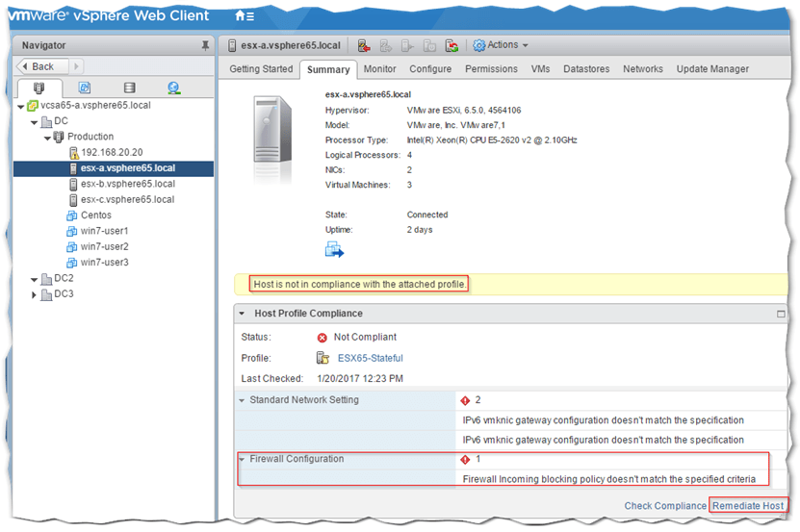Viewport: 800px width, 532px height.
Task: Click the Not Compliant status icon
Action: point(322,338)
